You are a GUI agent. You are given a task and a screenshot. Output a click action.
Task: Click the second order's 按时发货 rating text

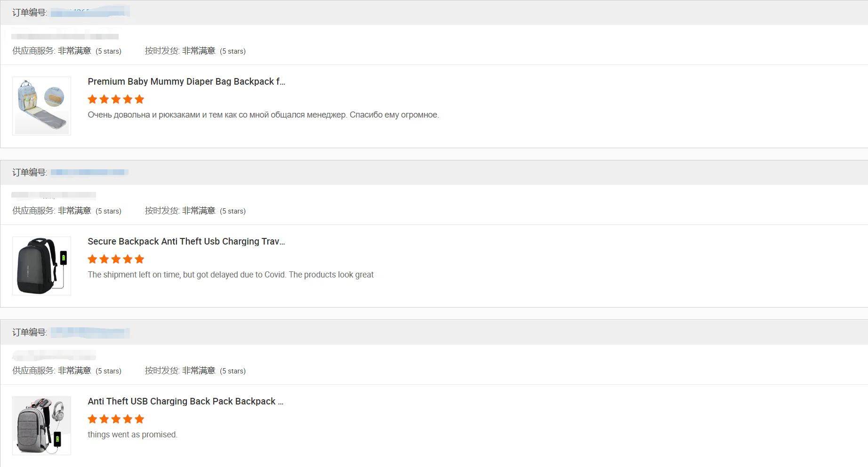pyautogui.click(x=195, y=211)
